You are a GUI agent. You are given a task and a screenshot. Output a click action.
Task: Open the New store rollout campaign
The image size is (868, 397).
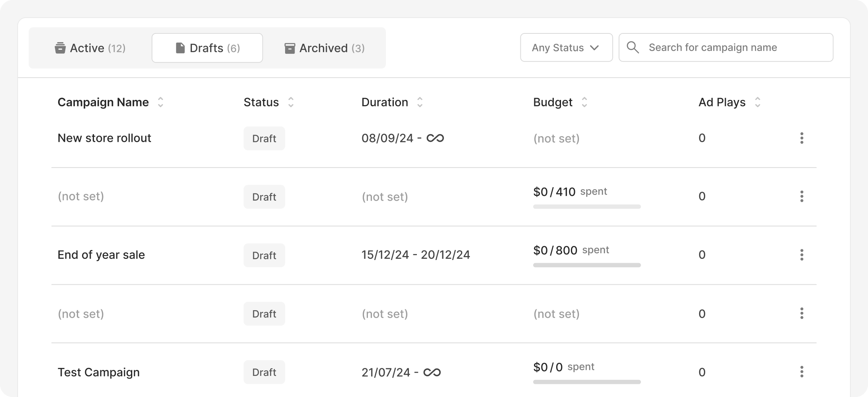tap(104, 138)
